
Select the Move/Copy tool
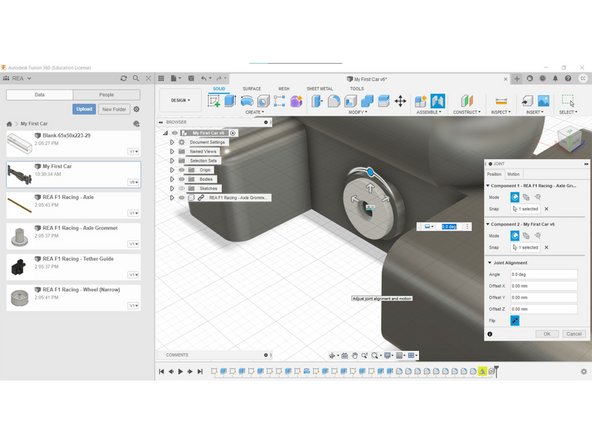pos(400,101)
